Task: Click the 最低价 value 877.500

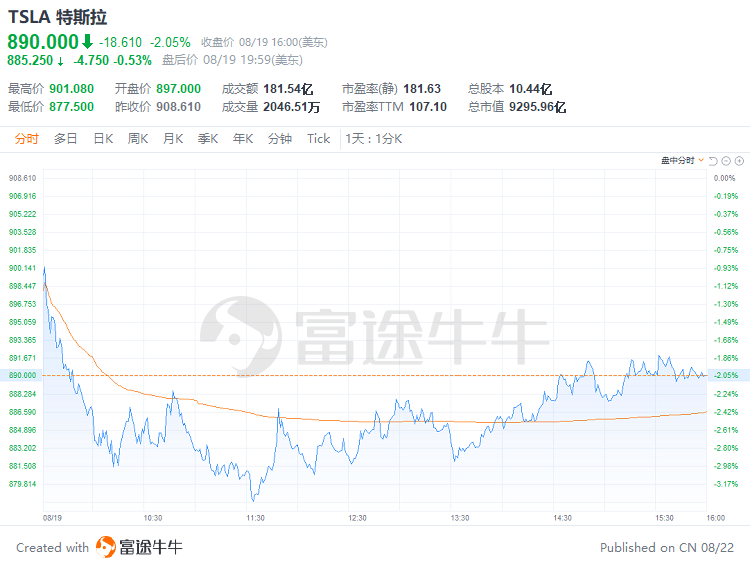Action: tap(72, 106)
